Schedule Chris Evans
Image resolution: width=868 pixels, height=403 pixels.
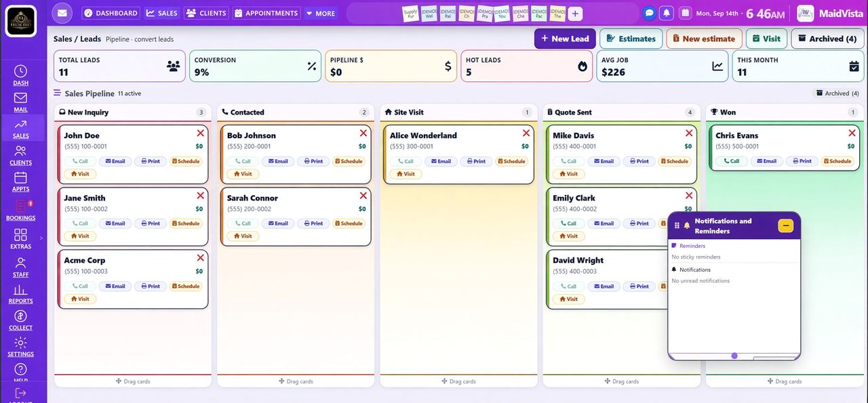pyautogui.click(x=837, y=161)
